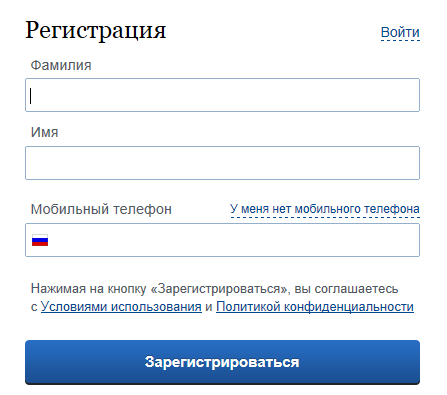The image size is (447, 395).
Task: Click the words вы соглашаетесь in the notice
Action: click(x=346, y=289)
